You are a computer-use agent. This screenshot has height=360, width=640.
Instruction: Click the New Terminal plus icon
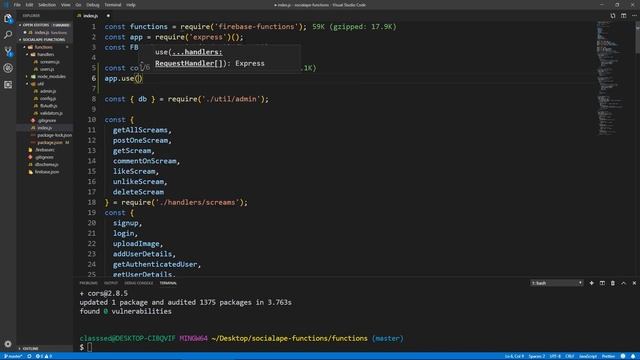591,283
